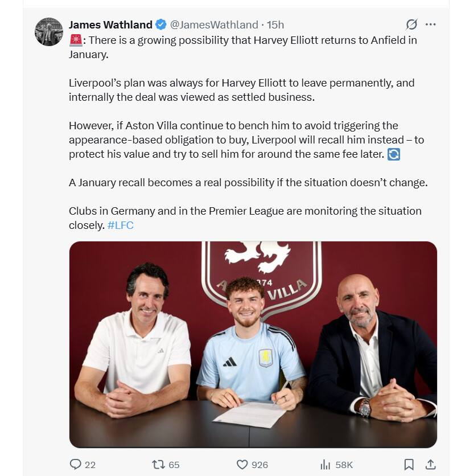Click the 926 likes count
This screenshot has width=453, height=476.
point(260,465)
